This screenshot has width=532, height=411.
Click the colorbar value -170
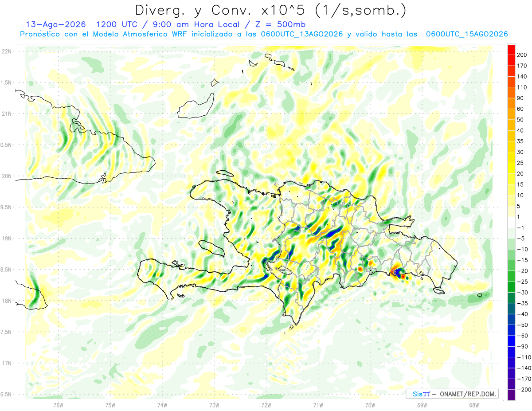pyautogui.click(x=524, y=379)
